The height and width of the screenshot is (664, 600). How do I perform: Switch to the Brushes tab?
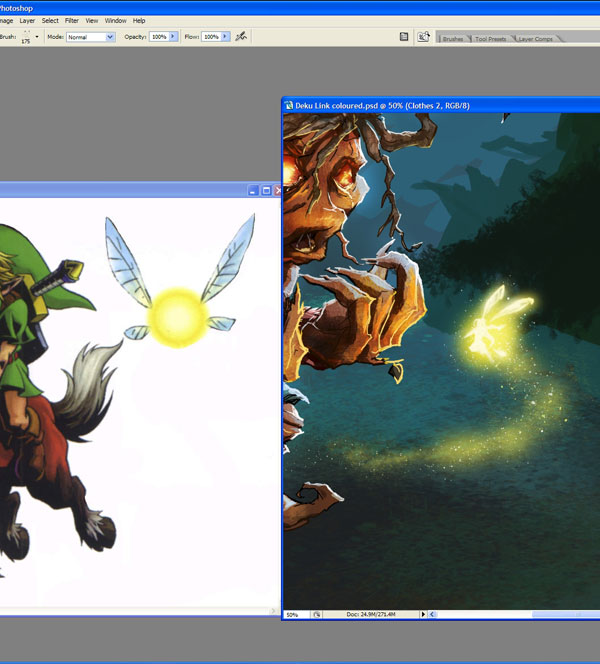coord(453,39)
